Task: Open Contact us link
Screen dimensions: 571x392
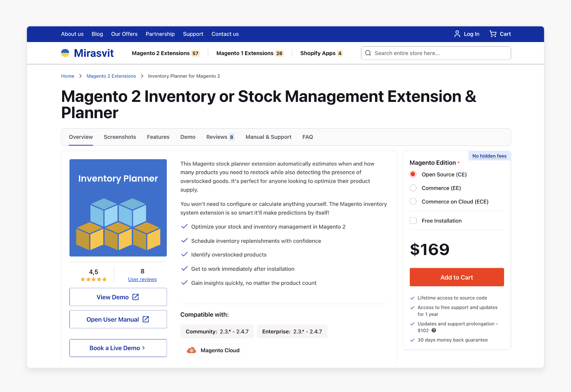Action: click(x=225, y=34)
